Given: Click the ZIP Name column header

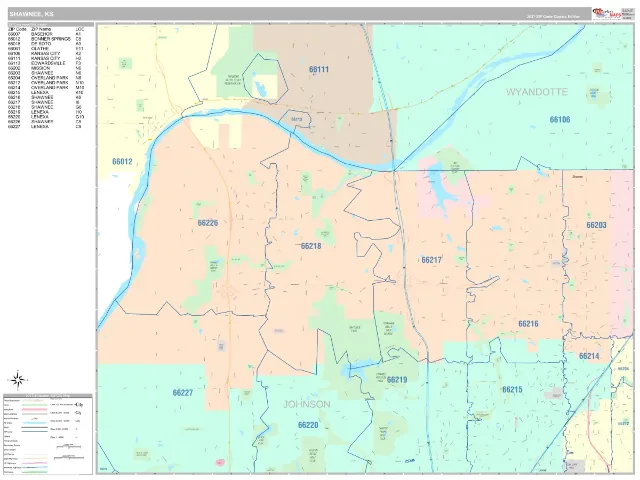Looking at the screenshot, I should pos(41,29).
